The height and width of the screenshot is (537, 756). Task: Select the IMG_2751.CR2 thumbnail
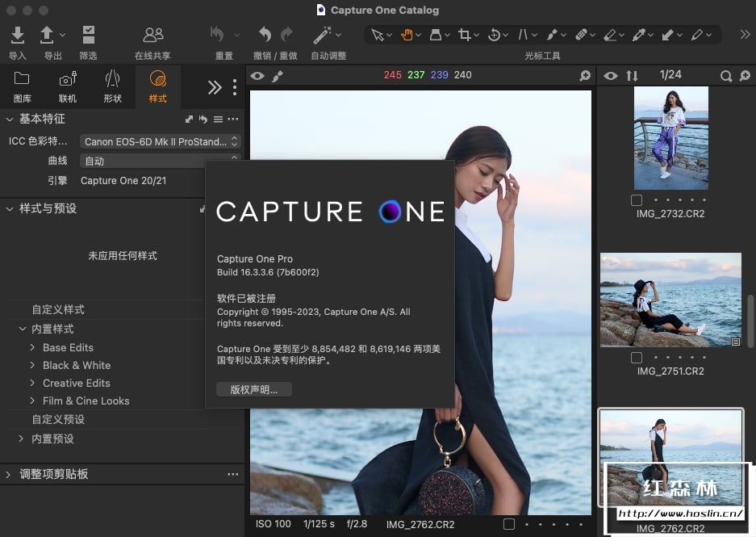pyautogui.click(x=670, y=300)
